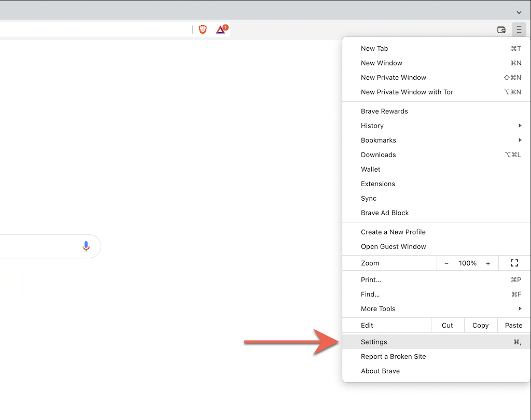Image resolution: width=531 pixels, height=420 pixels.
Task: Click the Cut button in Edit row
Action: tap(447, 326)
